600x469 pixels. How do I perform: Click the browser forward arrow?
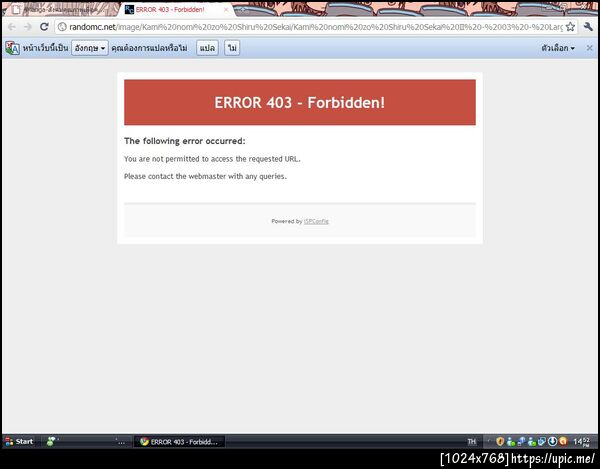[28, 27]
